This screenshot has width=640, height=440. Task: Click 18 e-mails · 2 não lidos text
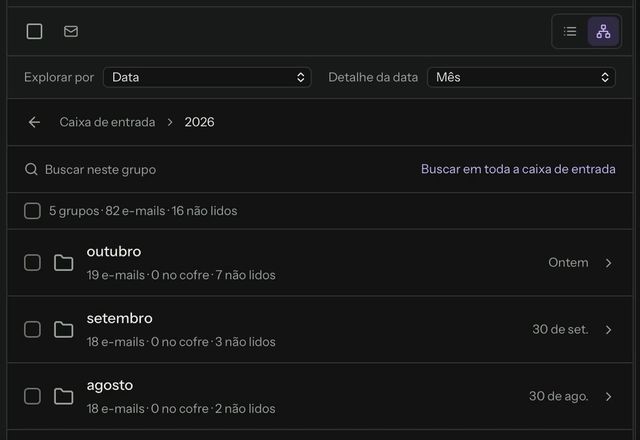coord(181,409)
